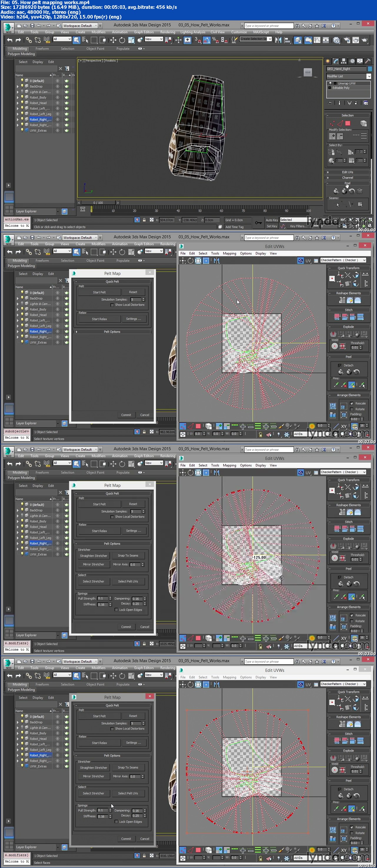This screenshot has width=377, height=868.
Task: Uncheck Detach checkbox in second frame Peel group
Action: 340,365
